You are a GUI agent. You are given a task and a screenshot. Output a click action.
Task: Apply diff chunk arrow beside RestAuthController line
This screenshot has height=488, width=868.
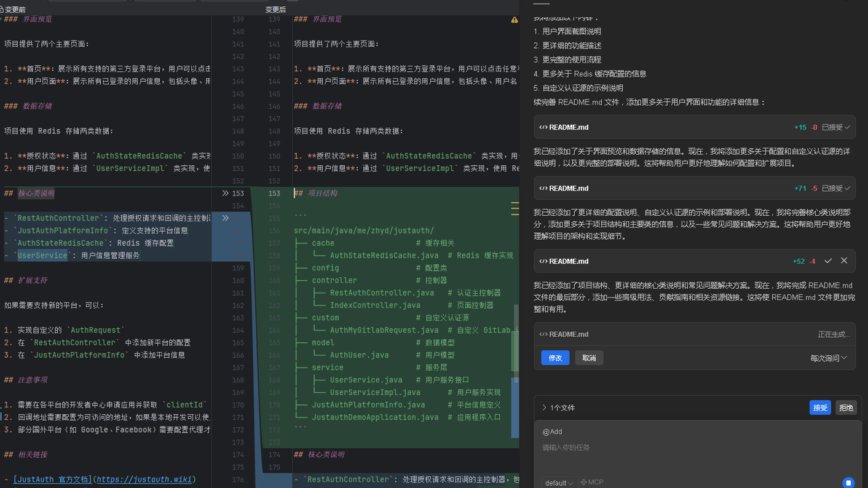[x=226, y=218]
